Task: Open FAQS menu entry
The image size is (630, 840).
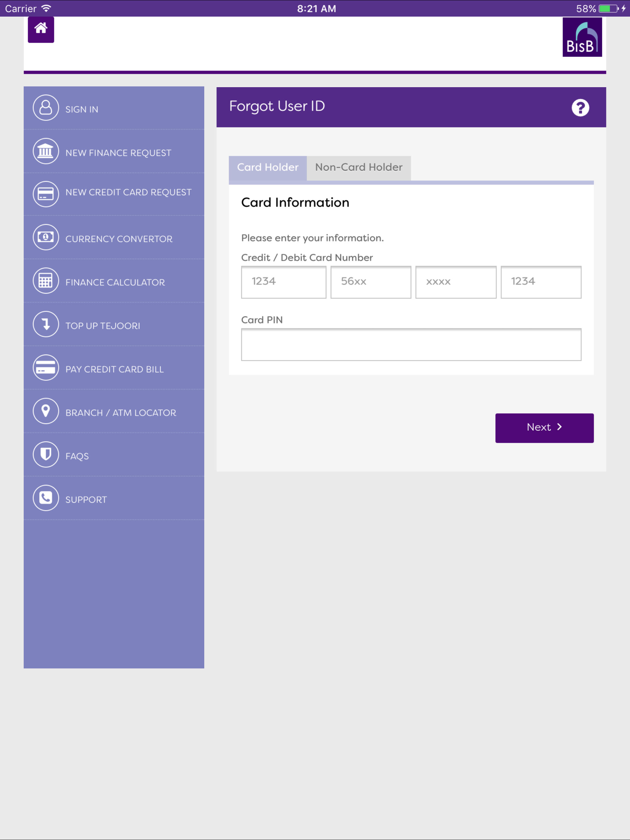Action: (x=114, y=455)
